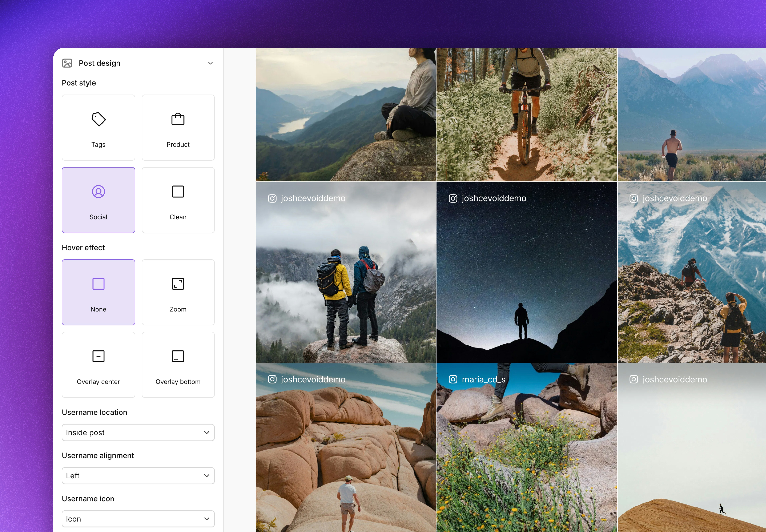Open the Username icon dropdown
766x532 pixels.
point(138,519)
